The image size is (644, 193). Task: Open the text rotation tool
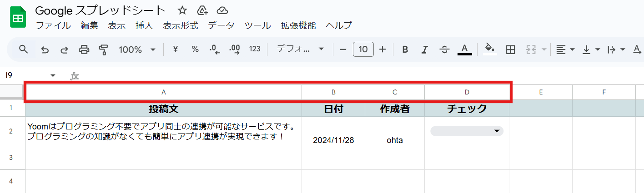(638, 49)
